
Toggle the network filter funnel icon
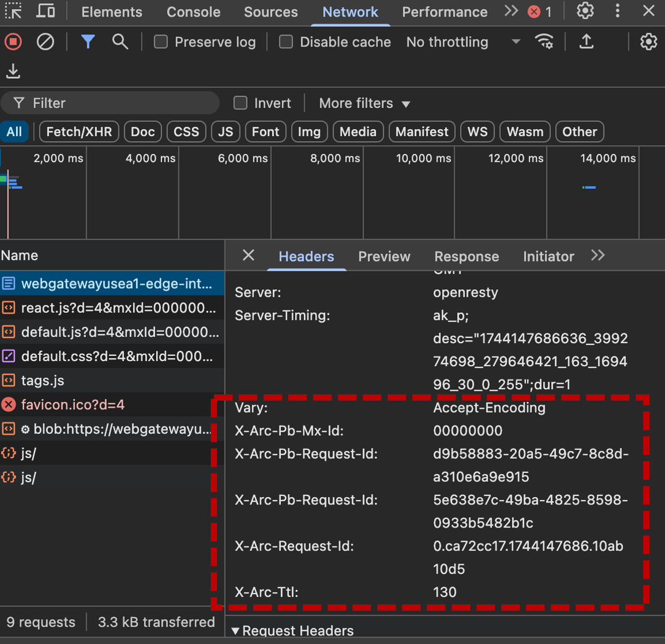click(x=88, y=42)
